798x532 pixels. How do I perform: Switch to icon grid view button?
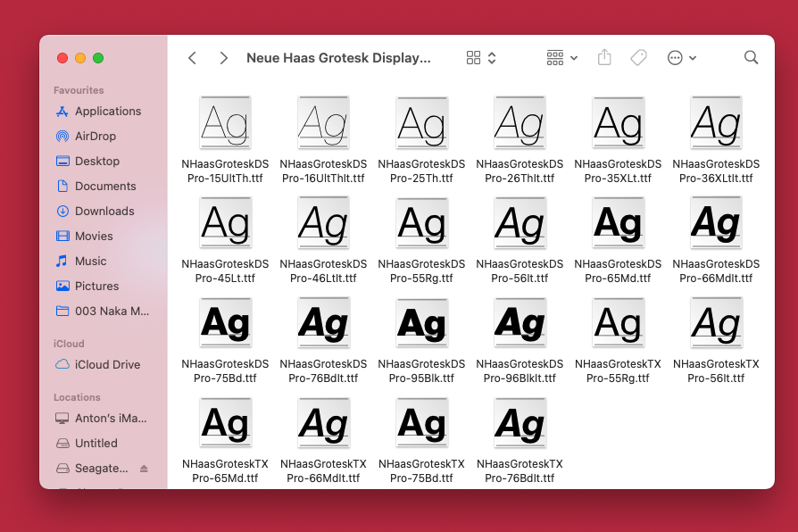pyautogui.click(x=473, y=57)
